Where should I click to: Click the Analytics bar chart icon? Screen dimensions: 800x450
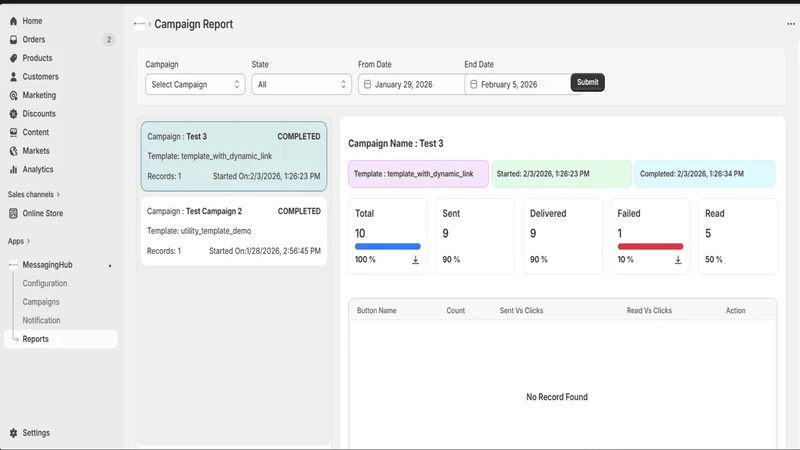pyautogui.click(x=13, y=169)
